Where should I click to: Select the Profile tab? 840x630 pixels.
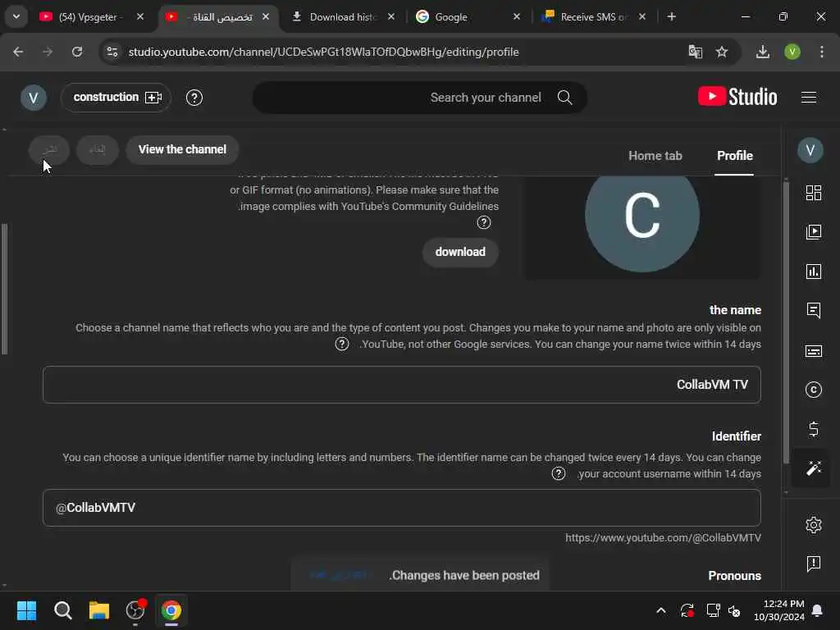[734, 156]
